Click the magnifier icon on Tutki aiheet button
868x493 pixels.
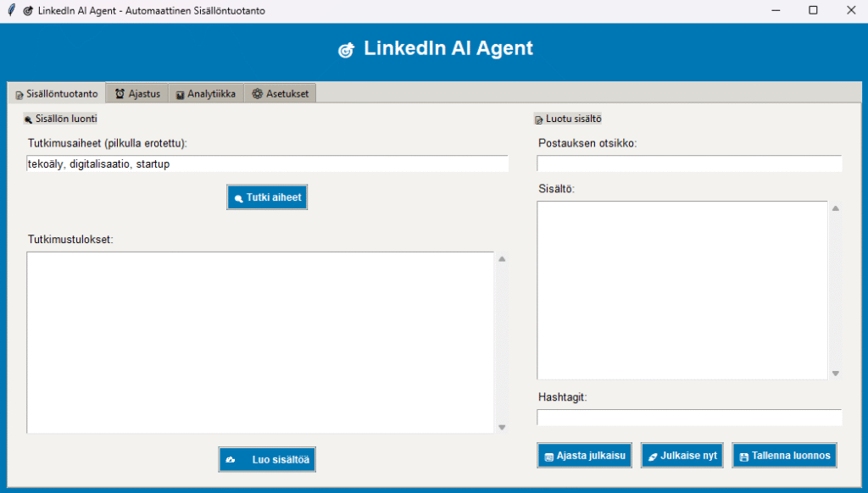(x=238, y=198)
